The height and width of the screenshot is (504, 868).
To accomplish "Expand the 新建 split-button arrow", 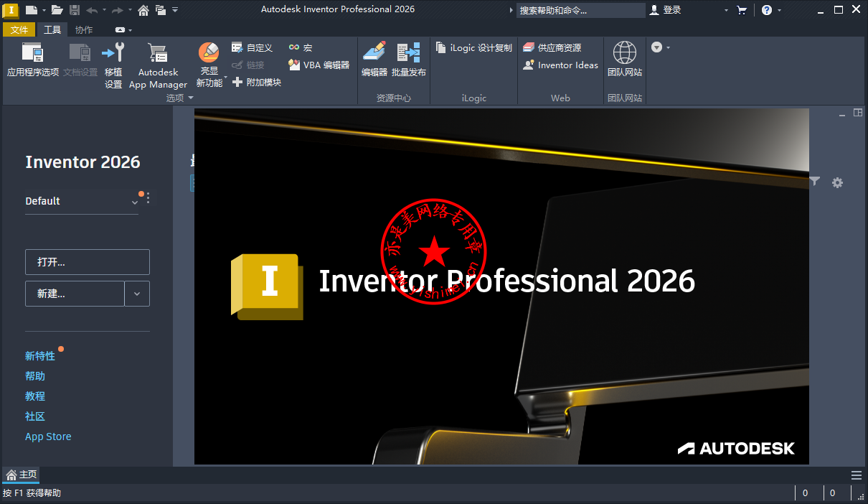I will pos(137,294).
